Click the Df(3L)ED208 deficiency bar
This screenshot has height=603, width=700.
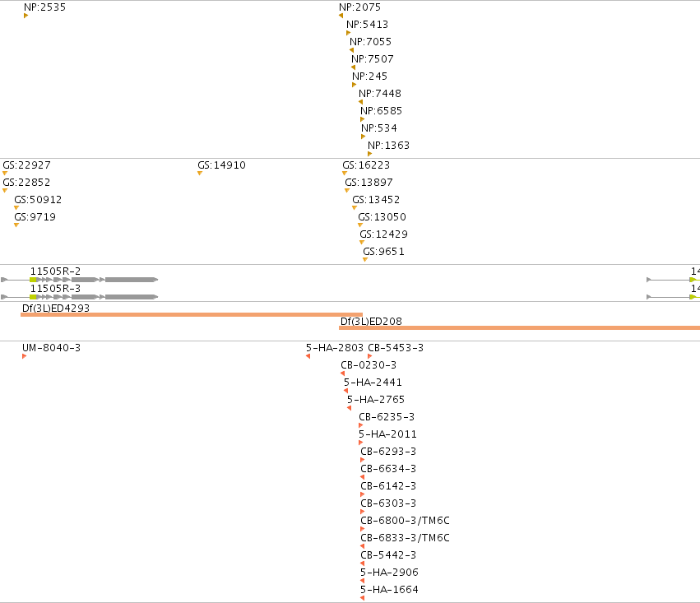click(x=519, y=328)
